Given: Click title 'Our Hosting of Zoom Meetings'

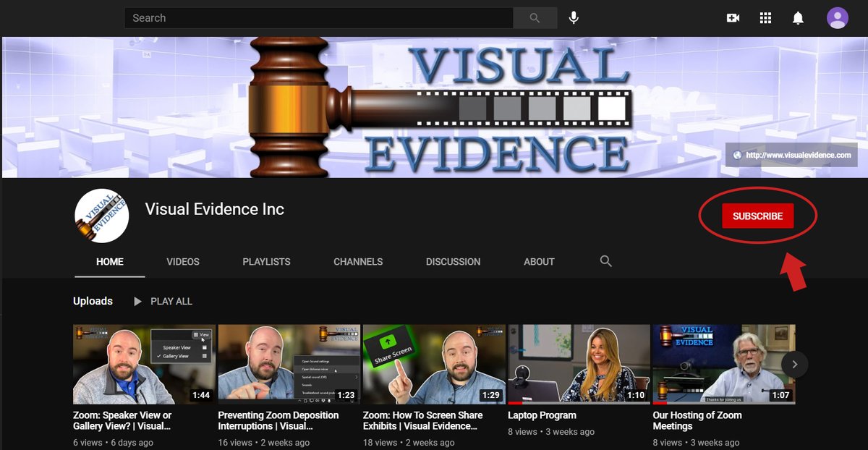Looking at the screenshot, I should (697, 420).
